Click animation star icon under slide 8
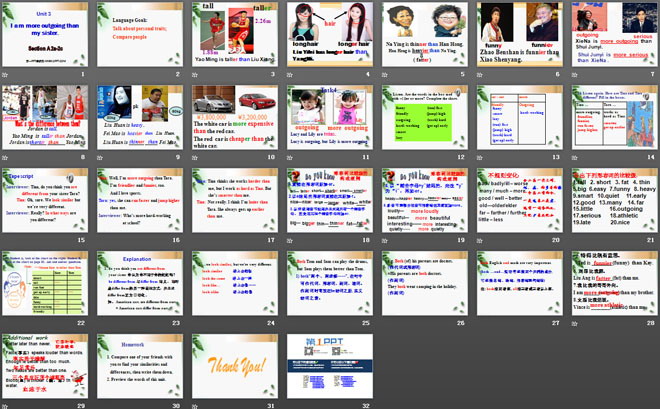 pyautogui.click(x=5, y=157)
